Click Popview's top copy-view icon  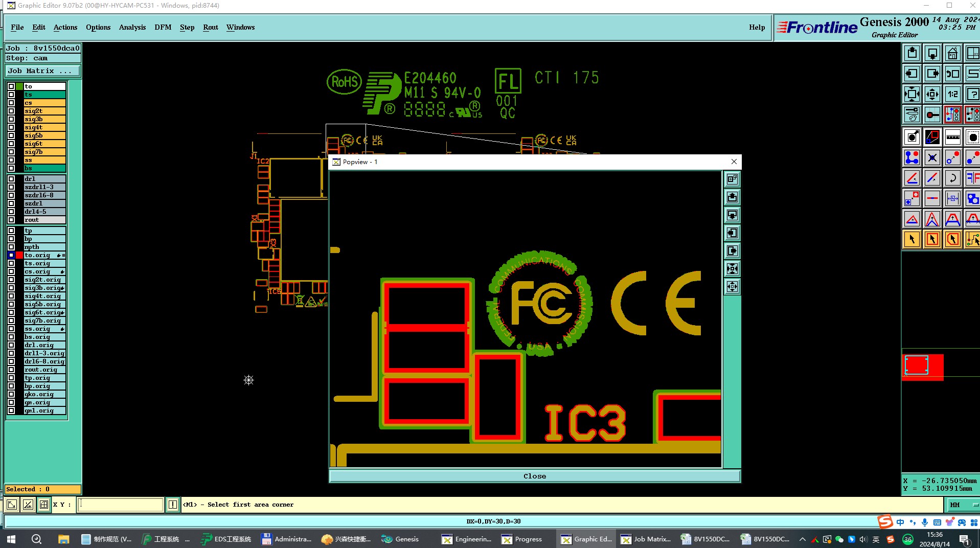(733, 179)
